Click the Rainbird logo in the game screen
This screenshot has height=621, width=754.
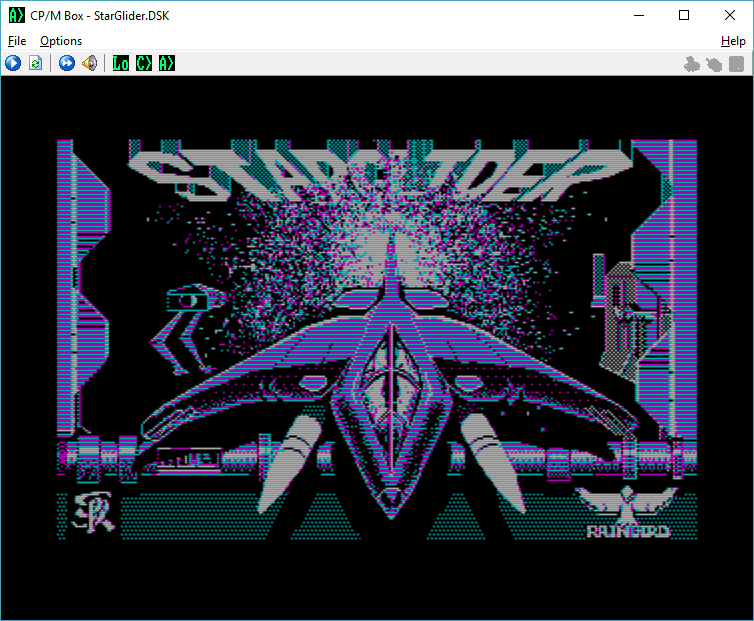point(627,512)
